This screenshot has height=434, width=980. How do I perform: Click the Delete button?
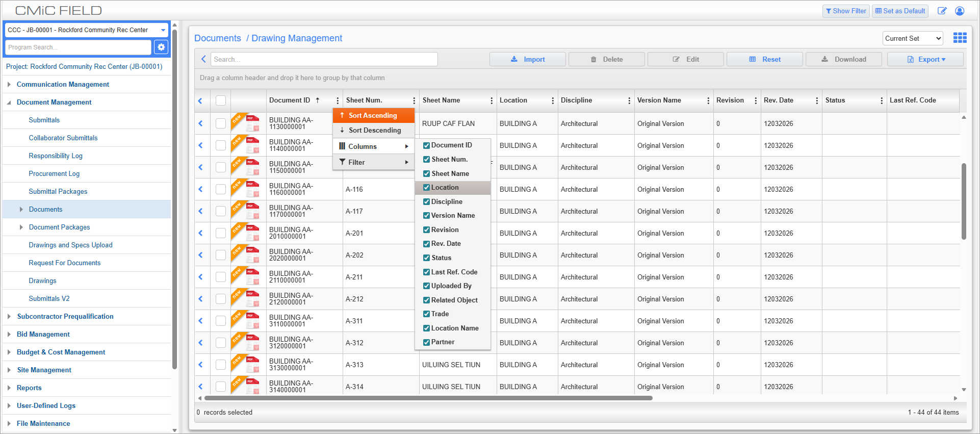(607, 59)
